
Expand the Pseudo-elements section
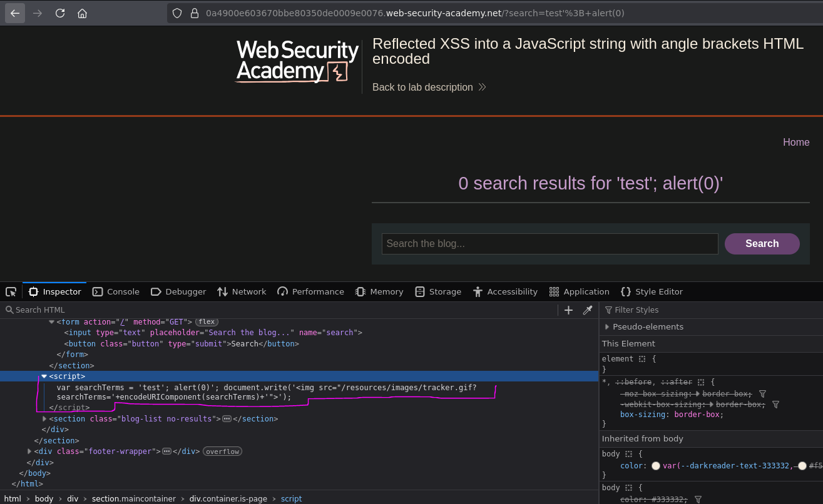pos(607,326)
